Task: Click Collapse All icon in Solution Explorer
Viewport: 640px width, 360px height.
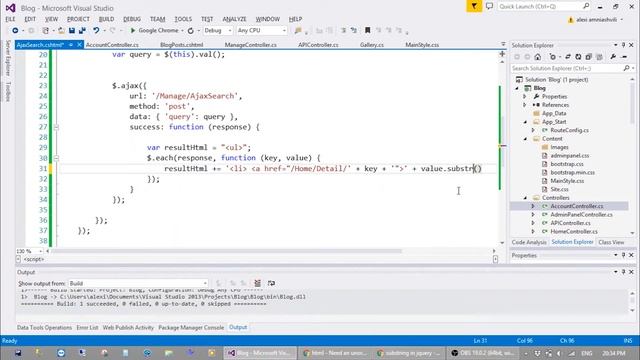Action: click(x=588, y=57)
